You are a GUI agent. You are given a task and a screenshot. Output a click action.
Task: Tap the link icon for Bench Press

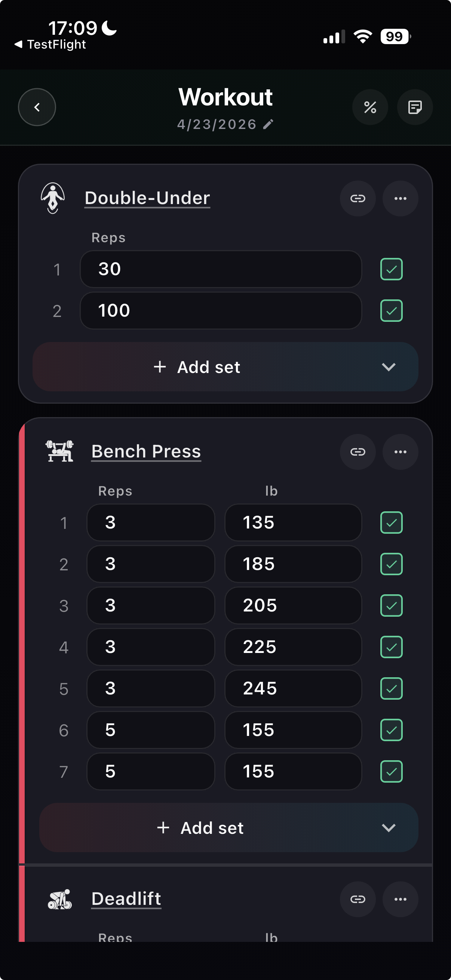pyautogui.click(x=358, y=452)
